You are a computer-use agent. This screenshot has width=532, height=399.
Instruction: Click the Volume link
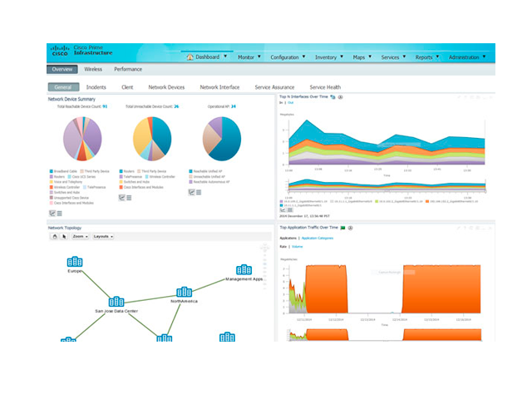(x=298, y=247)
